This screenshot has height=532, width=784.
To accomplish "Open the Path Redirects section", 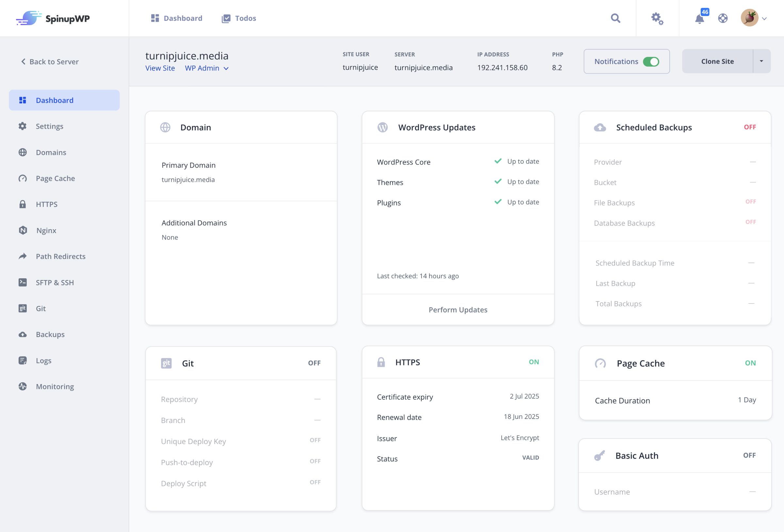I will pyautogui.click(x=60, y=256).
